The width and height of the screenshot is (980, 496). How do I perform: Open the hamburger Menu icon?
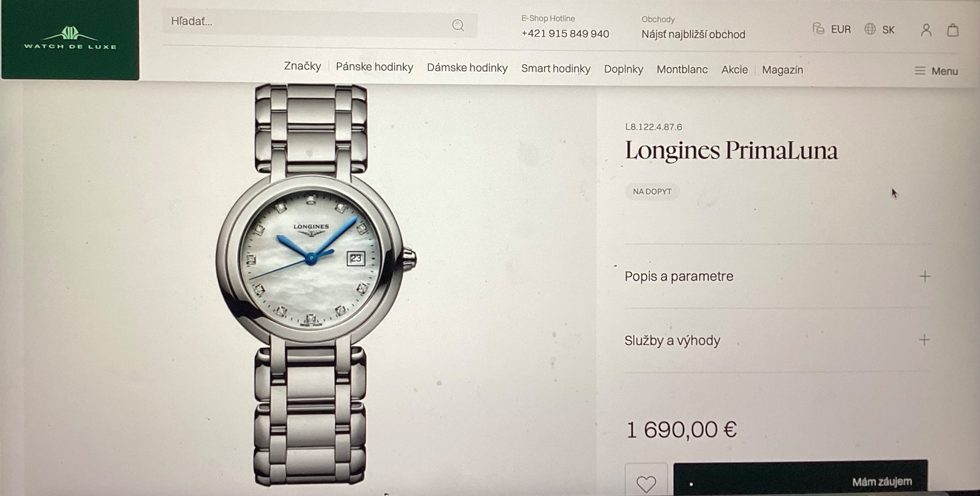[x=920, y=71]
